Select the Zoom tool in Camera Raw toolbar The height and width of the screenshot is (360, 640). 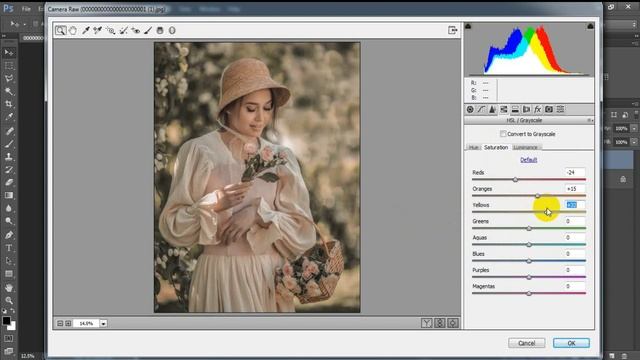[x=60, y=30]
